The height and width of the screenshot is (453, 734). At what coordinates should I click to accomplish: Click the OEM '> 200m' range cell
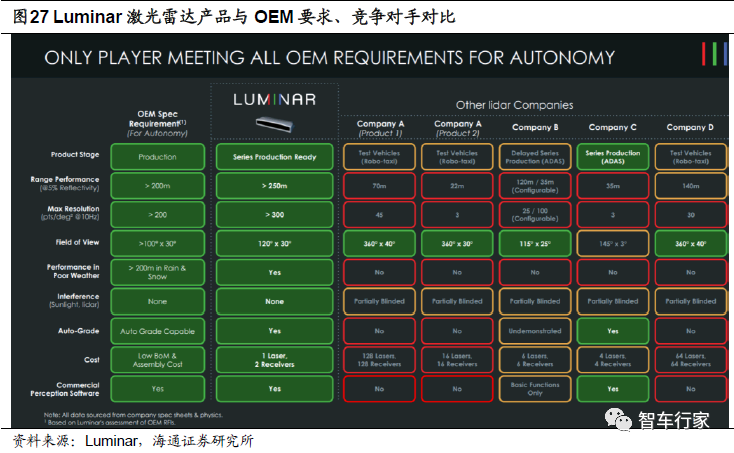158,186
